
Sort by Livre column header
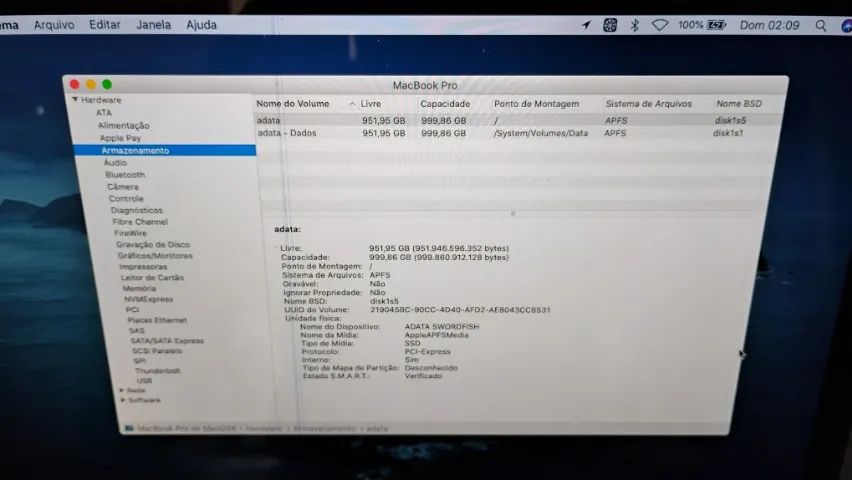371,103
